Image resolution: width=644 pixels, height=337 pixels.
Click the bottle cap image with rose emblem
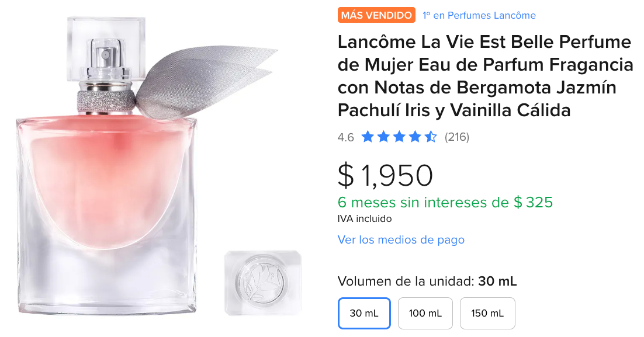[263, 283]
